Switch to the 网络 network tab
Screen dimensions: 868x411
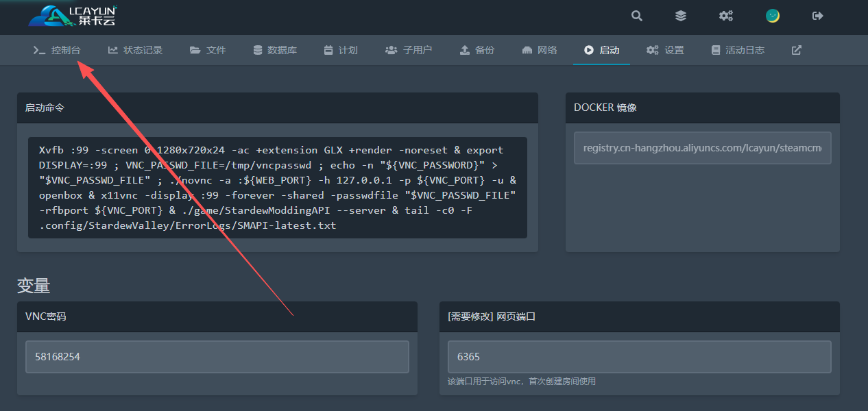[539, 50]
